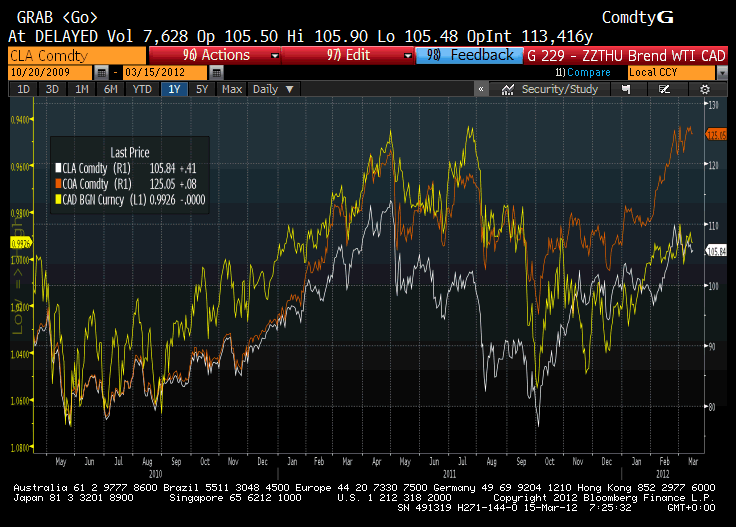Click the GRAB <Go> command text

point(57,18)
